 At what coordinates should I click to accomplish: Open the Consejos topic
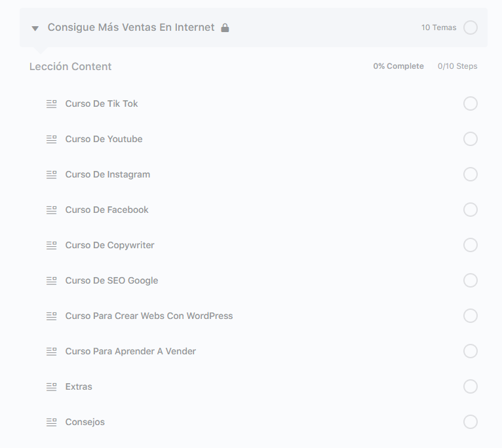pos(85,422)
